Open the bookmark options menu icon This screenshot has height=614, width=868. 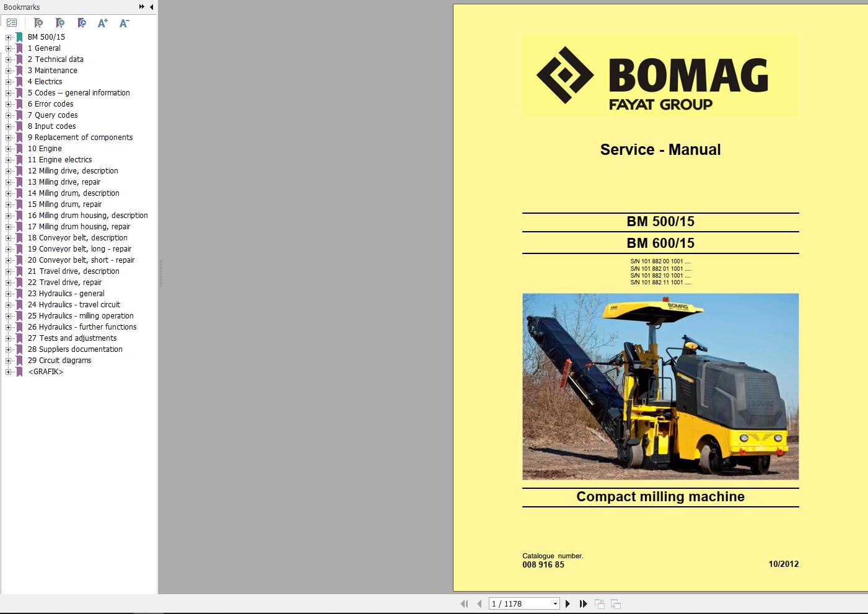12,23
